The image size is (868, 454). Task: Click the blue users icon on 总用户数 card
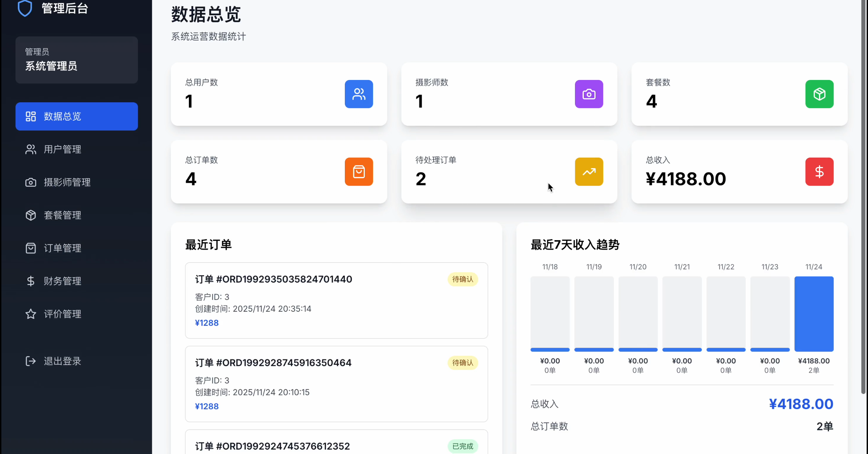(x=359, y=94)
